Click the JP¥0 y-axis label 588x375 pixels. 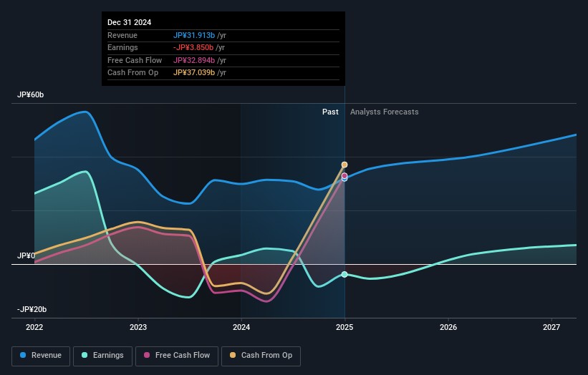coord(26,256)
